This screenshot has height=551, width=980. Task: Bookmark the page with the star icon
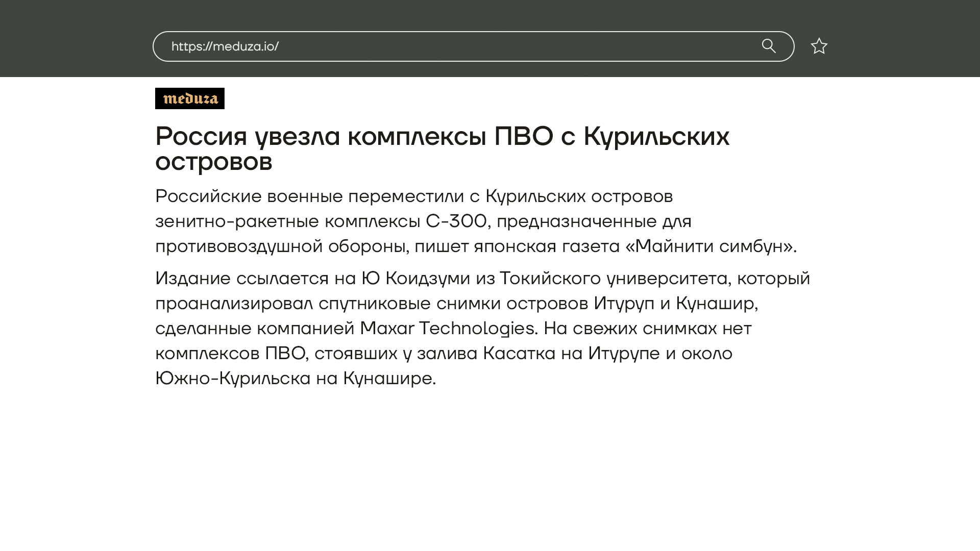[x=819, y=46]
